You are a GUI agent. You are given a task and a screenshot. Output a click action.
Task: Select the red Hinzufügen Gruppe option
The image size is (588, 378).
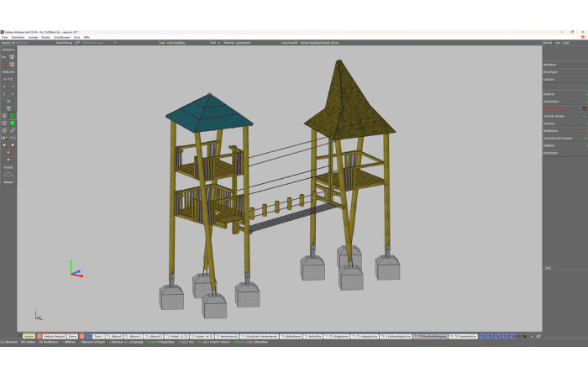pyautogui.click(x=555, y=108)
